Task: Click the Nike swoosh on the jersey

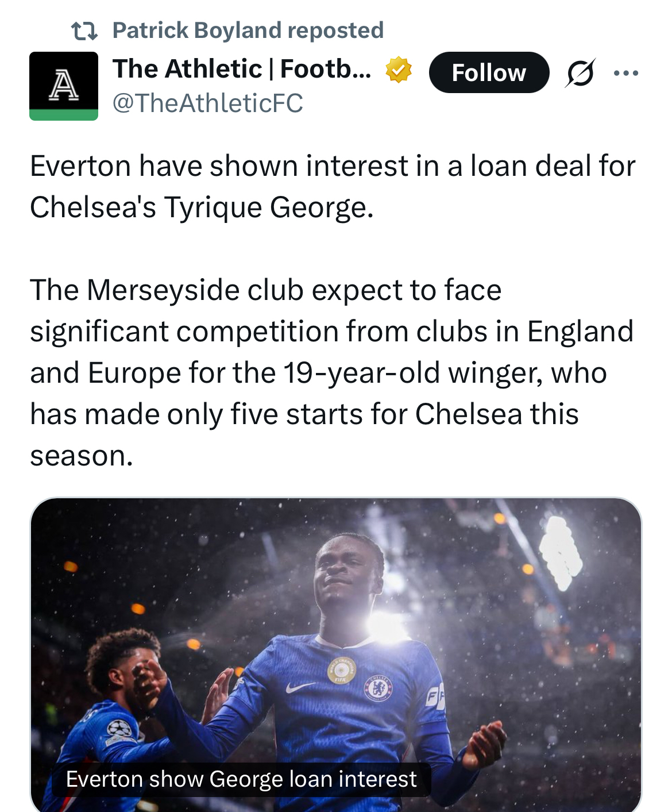Action: click(x=300, y=686)
